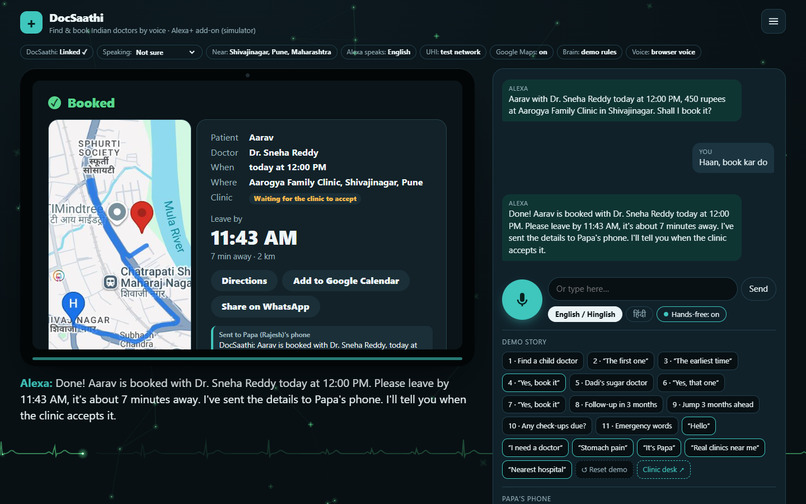Click the Near Shivajinagar location chip

coord(271,52)
